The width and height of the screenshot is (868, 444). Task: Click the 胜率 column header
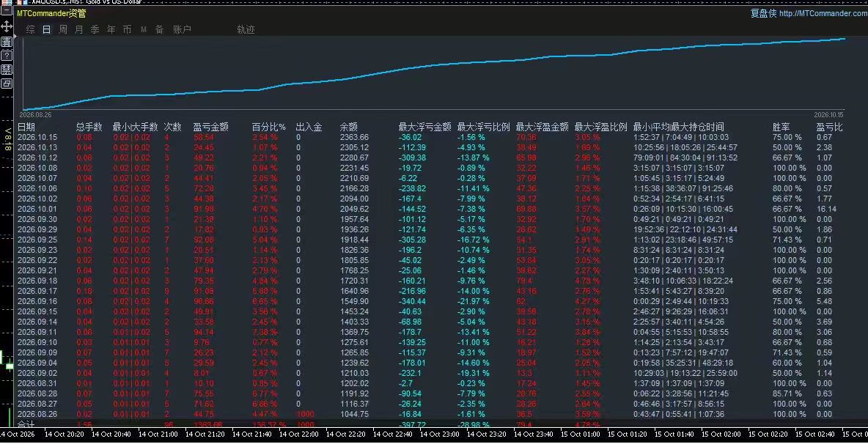point(781,127)
